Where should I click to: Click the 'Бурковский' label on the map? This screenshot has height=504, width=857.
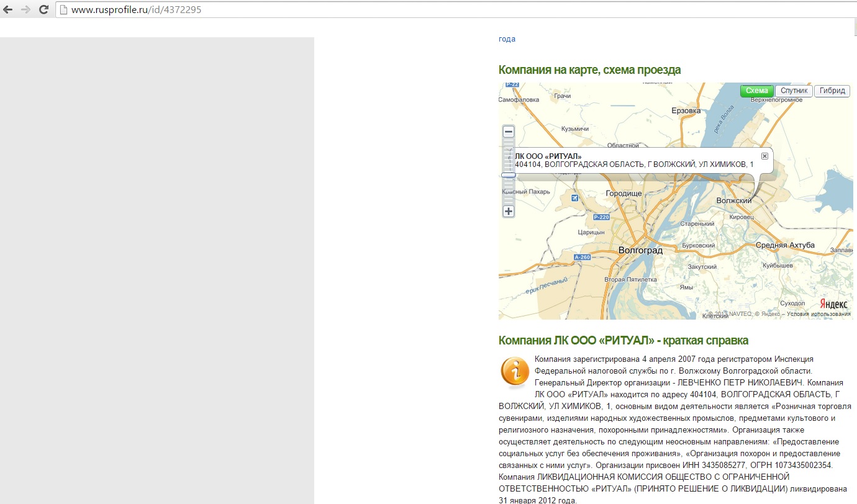pos(698,246)
